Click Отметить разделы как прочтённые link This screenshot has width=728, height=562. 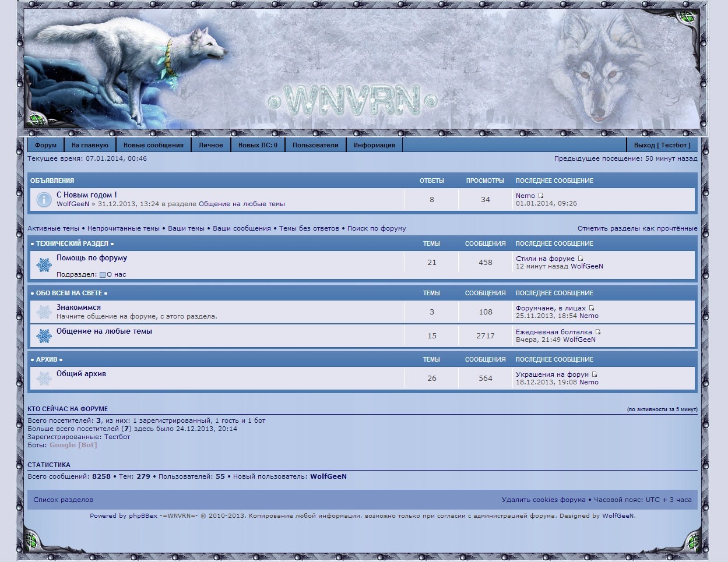click(x=637, y=228)
